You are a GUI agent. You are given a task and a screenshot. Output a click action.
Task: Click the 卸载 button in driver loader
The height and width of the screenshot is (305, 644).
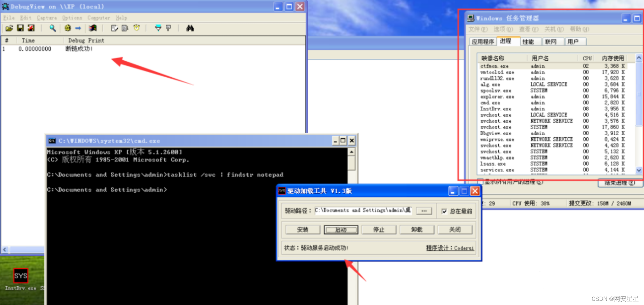point(417,230)
